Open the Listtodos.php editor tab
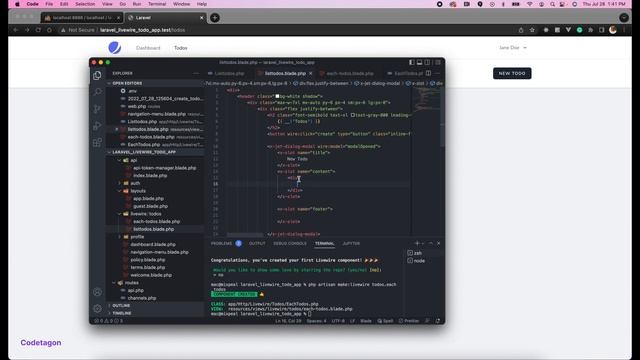640x360 pixels. click(229, 73)
